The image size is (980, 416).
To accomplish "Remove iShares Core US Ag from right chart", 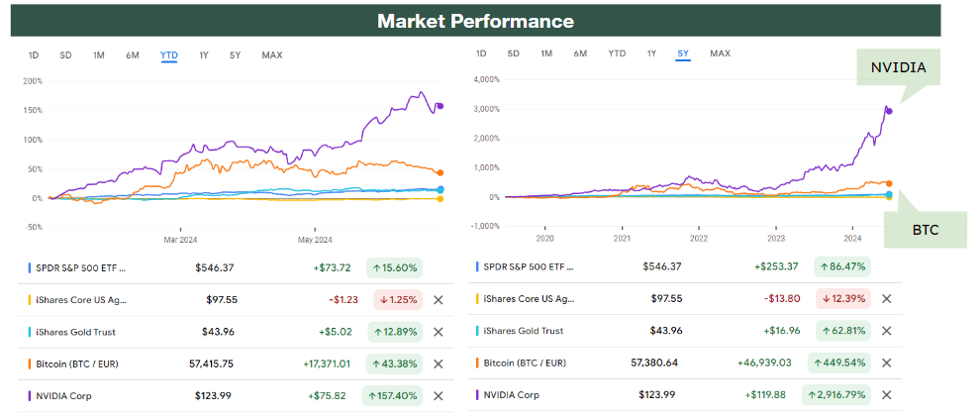I will point(886,298).
